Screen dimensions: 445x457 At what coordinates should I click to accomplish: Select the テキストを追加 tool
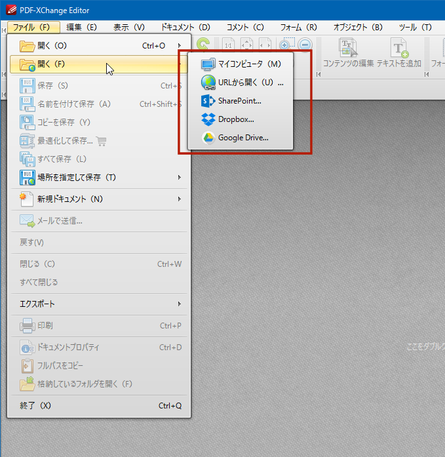click(x=399, y=53)
